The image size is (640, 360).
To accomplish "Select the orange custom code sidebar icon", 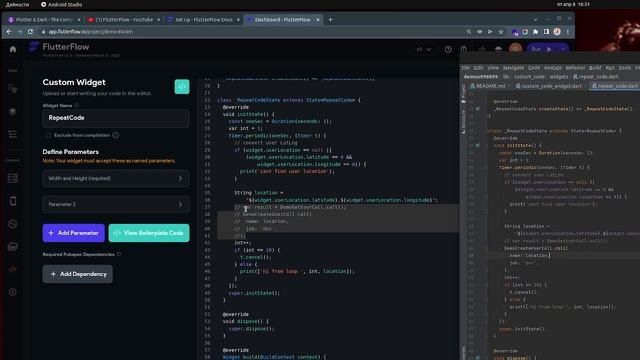I will 13,269.
